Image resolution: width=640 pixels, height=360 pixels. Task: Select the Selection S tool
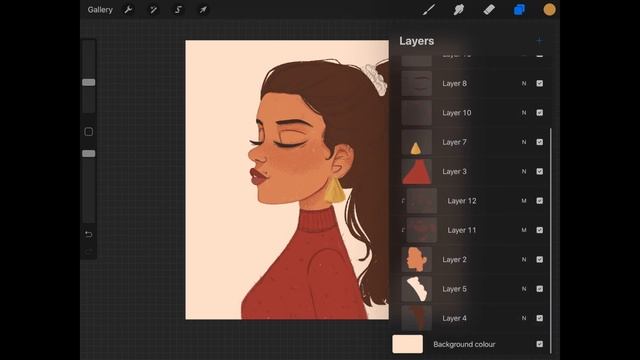(178, 10)
